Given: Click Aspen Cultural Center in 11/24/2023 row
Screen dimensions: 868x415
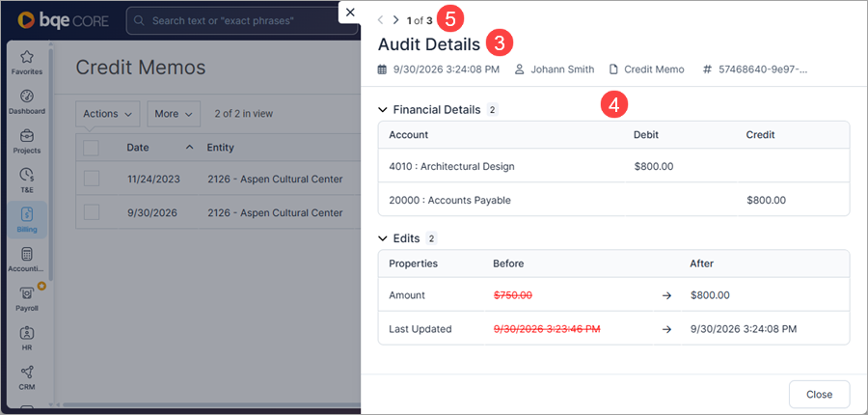Looking at the screenshot, I should (275, 179).
